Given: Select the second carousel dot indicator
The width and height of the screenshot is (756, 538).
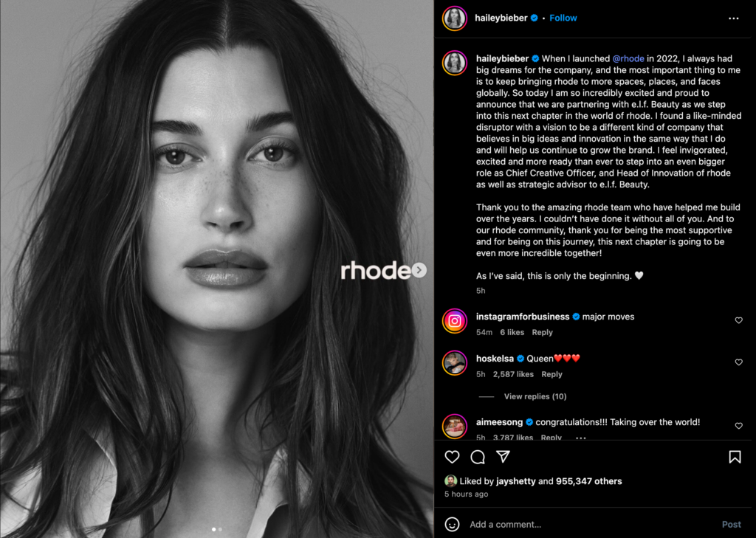Looking at the screenshot, I should click(220, 529).
